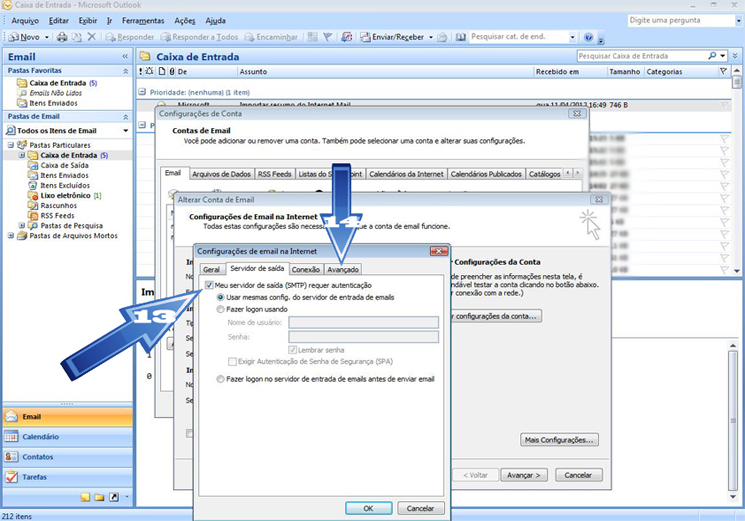Click the search magnifier icon
Image resolution: width=745 pixels, height=521 pixels.
pos(712,56)
